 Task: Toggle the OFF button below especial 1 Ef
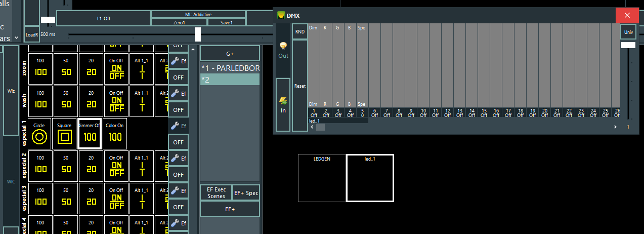pyautogui.click(x=178, y=142)
